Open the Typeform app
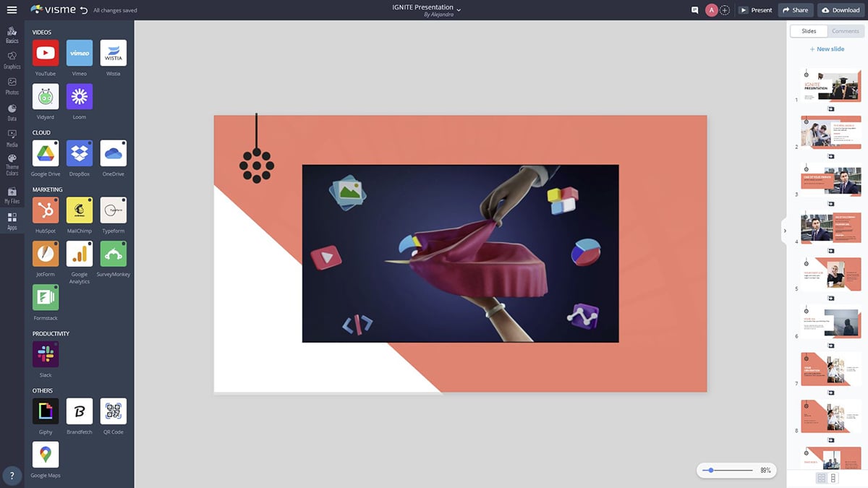The width and height of the screenshot is (868, 488). pyautogui.click(x=114, y=210)
